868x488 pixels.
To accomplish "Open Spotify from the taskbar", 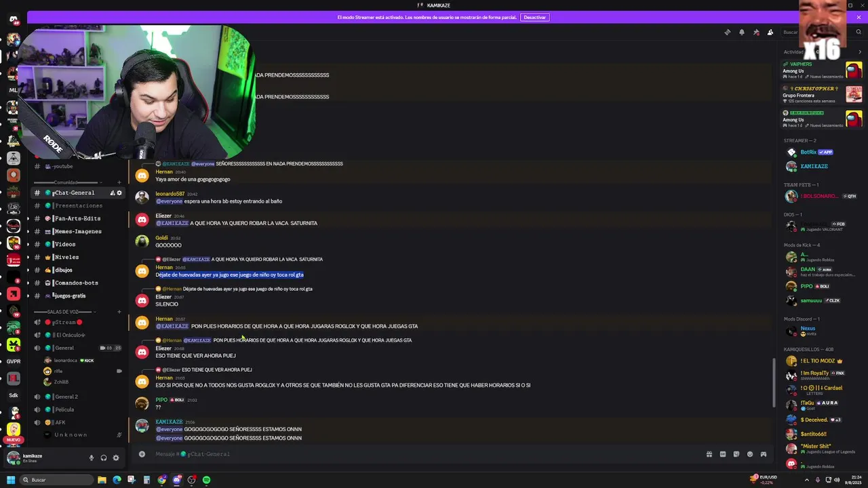I will (x=207, y=480).
